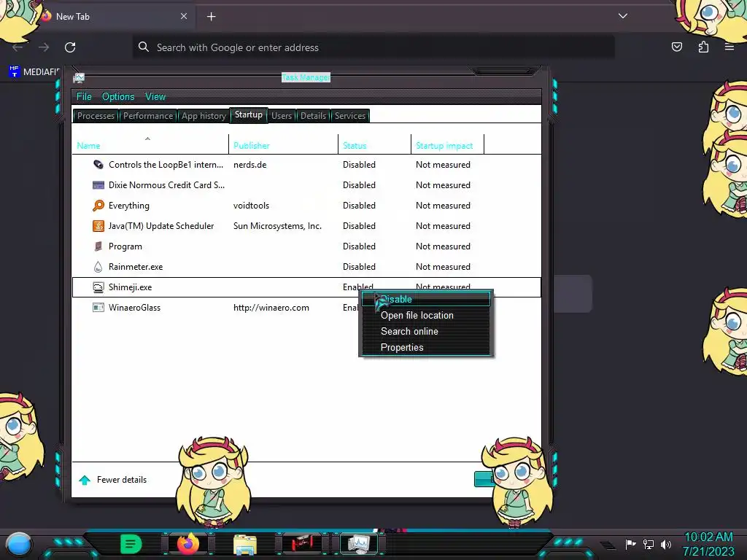This screenshot has height=560, width=747.
Task: Choose Properties in the context menu
Action: pos(426,348)
